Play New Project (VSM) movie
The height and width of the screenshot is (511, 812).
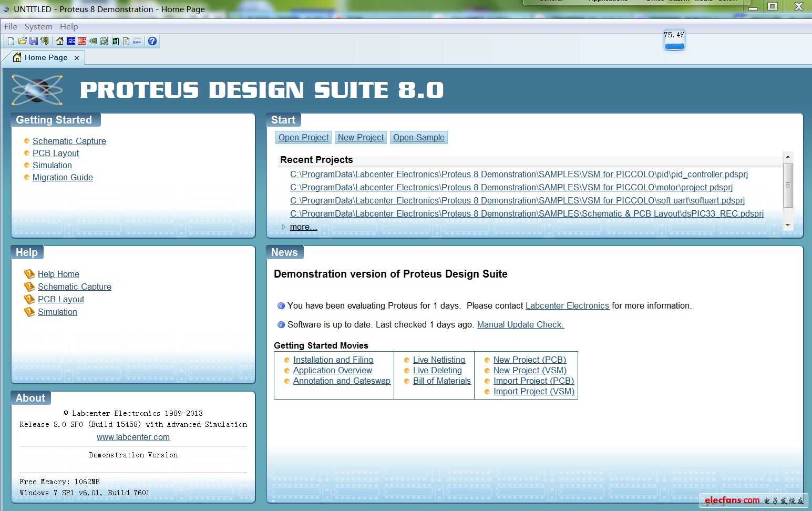click(530, 370)
